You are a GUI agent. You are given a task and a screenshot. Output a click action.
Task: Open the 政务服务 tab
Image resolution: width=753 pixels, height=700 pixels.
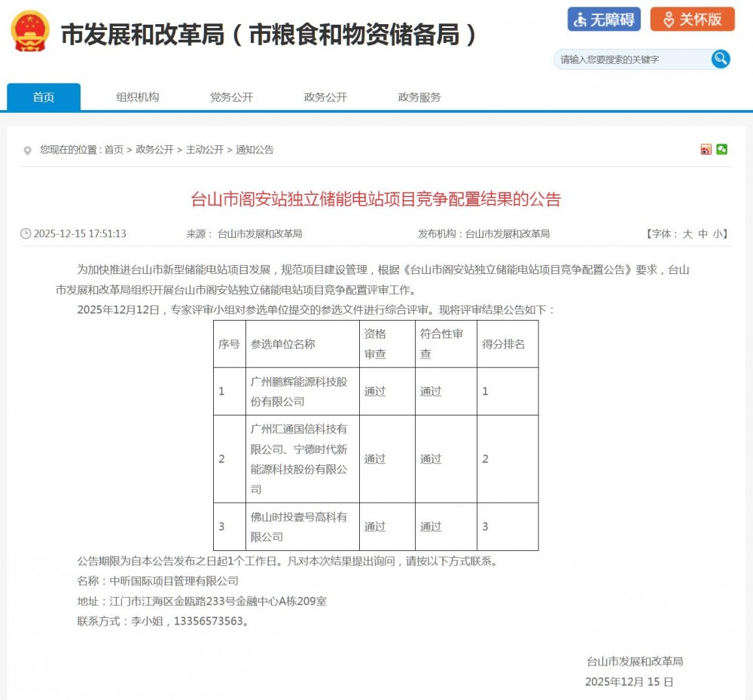pos(419,97)
